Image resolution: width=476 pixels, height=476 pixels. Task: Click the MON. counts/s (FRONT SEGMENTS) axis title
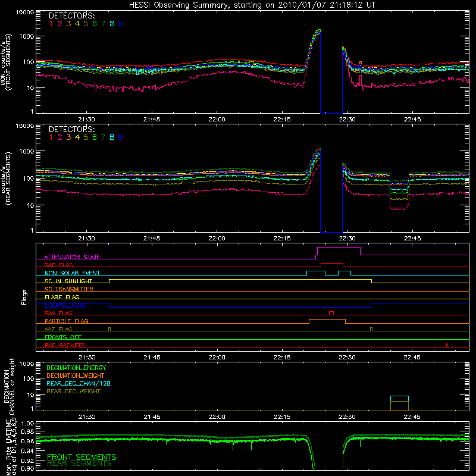point(5,62)
